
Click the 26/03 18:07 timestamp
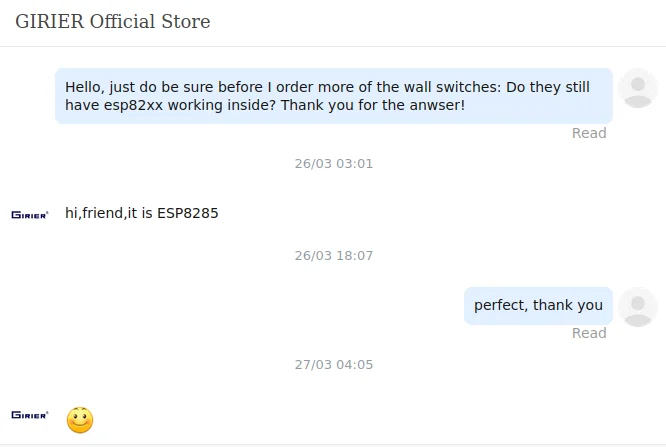pos(333,256)
